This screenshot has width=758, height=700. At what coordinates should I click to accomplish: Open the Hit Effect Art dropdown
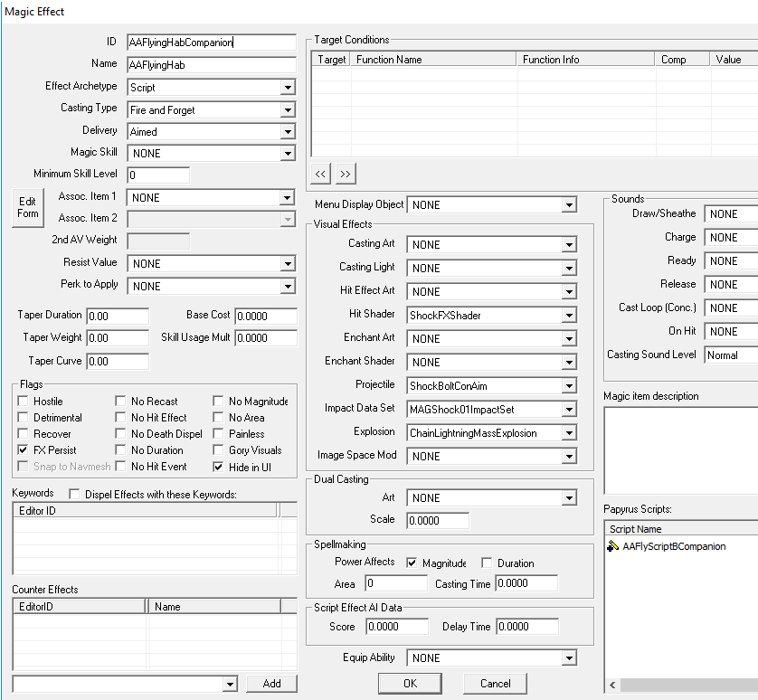pos(569,292)
